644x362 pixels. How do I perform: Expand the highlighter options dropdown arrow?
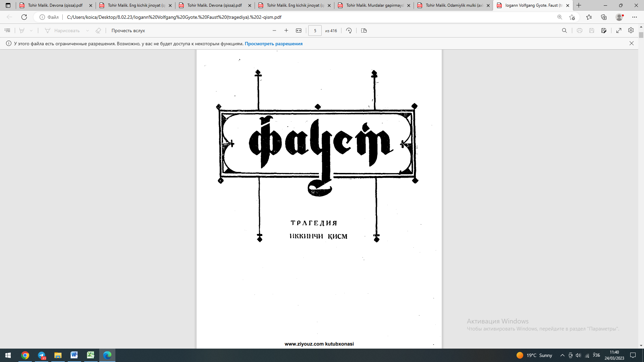[31, 31]
